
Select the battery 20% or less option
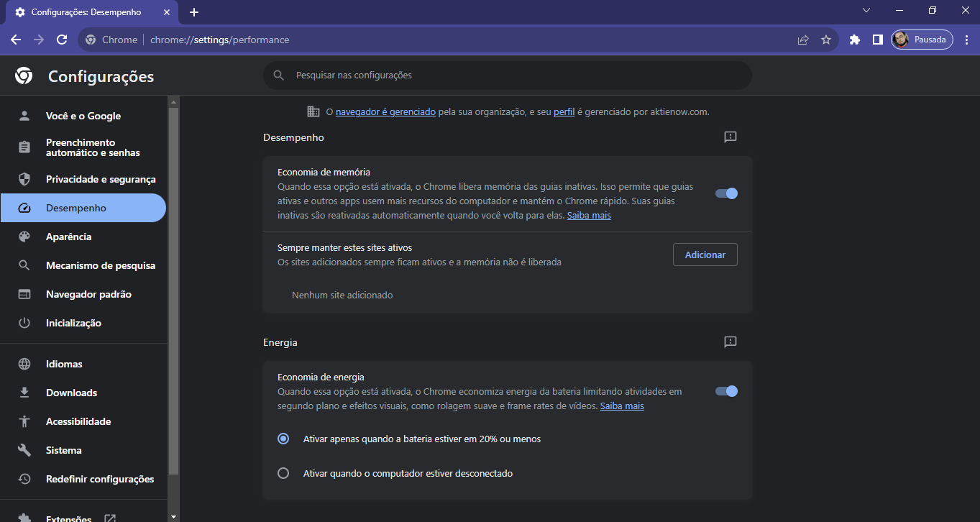click(283, 439)
